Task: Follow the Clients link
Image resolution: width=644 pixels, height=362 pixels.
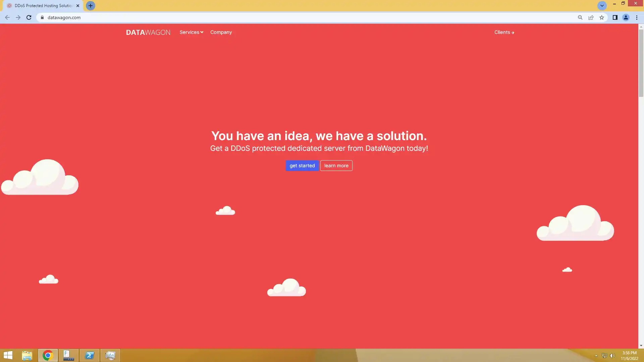Action: pyautogui.click(x=504, y=32)
